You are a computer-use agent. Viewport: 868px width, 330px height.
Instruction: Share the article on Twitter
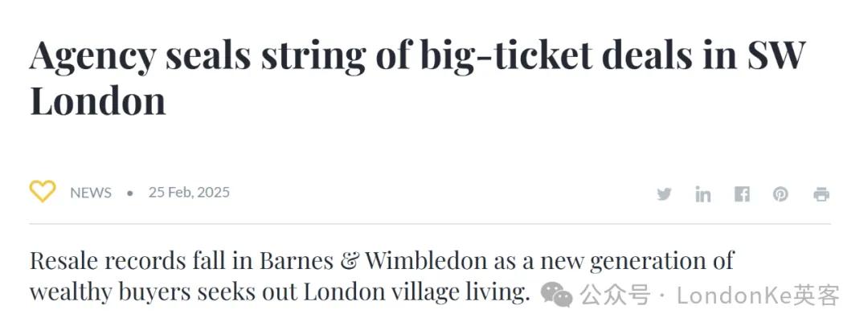tap(664, 194)
